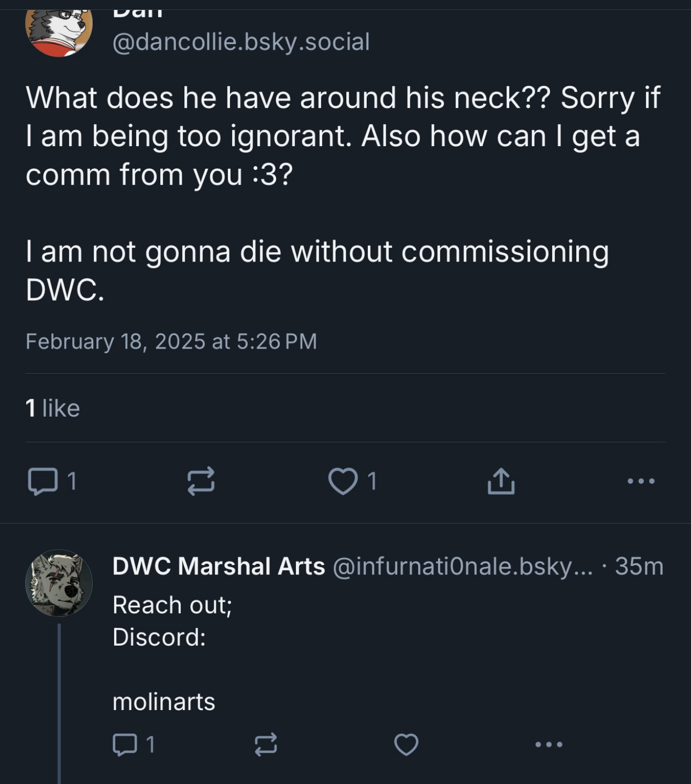This screenshot has width=691, height=784.
Task: Open more options on the molinarts reply
Action: point(549,744)
